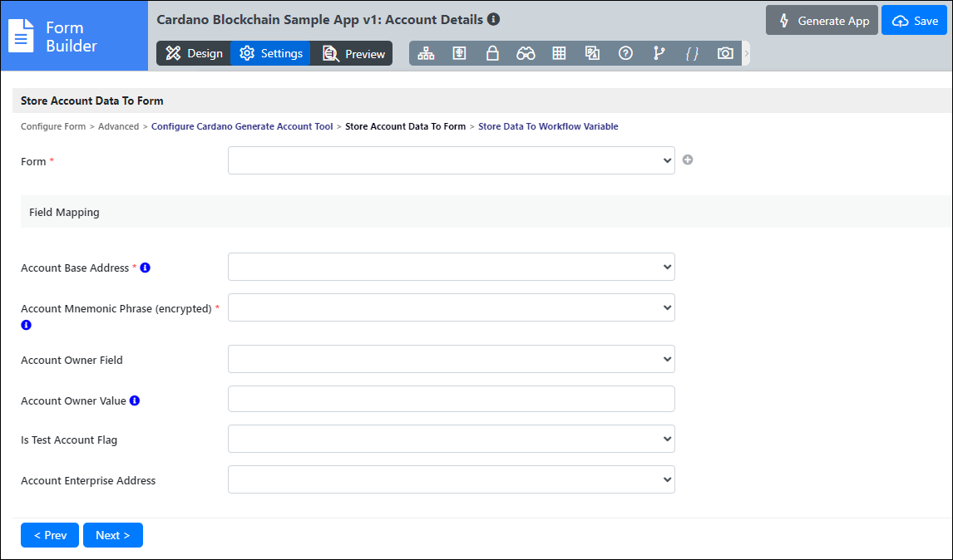Open the Account Owner Field dropdown
The width and height of the screenshot is (953, 560).
(x=452, y=359)
